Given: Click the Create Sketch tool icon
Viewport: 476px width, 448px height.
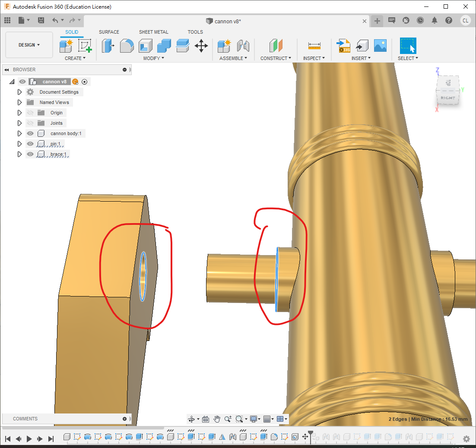Looking at the screenshot, I should pos(85,45).
